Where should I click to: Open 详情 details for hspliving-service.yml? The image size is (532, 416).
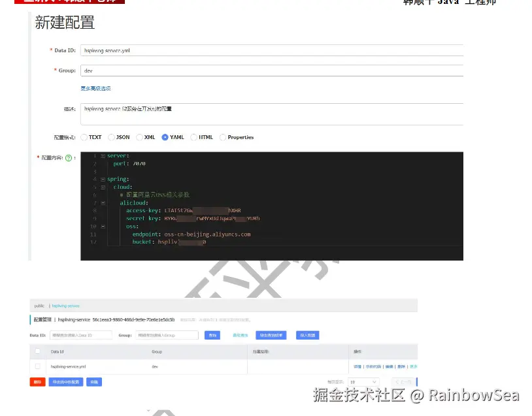357,366
